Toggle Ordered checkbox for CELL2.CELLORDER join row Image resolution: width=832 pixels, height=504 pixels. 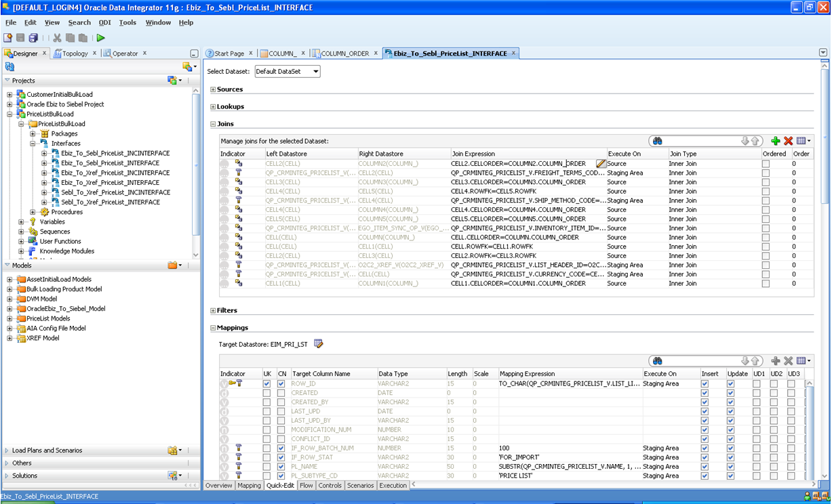pyautogui.click(x=766, y=164)
